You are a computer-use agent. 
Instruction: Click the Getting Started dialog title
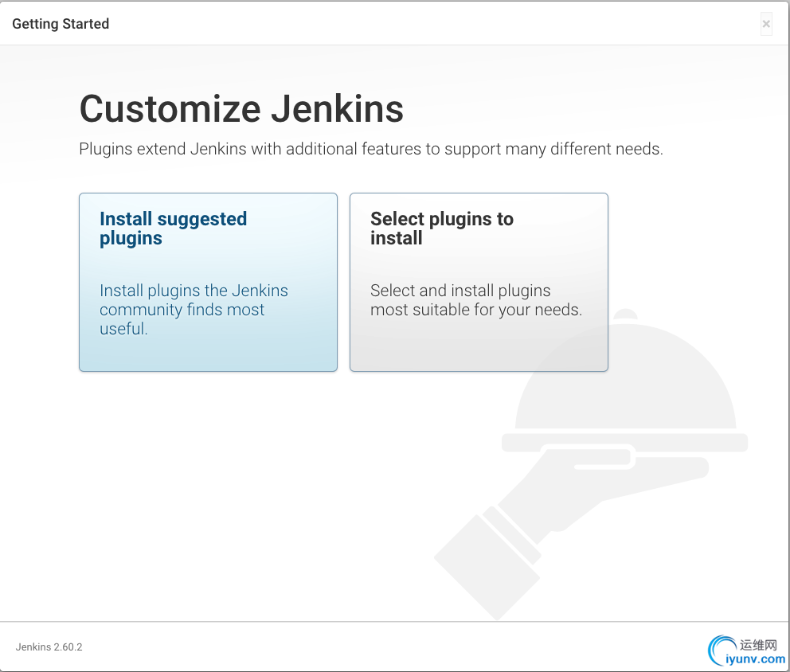pos(61,24)
